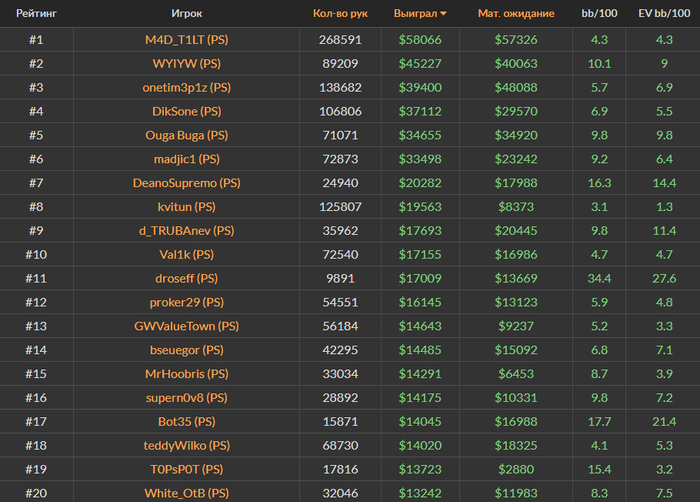Open player WYIYW (PS) profile
Viewport: 700px width, 502px height.
187,63
